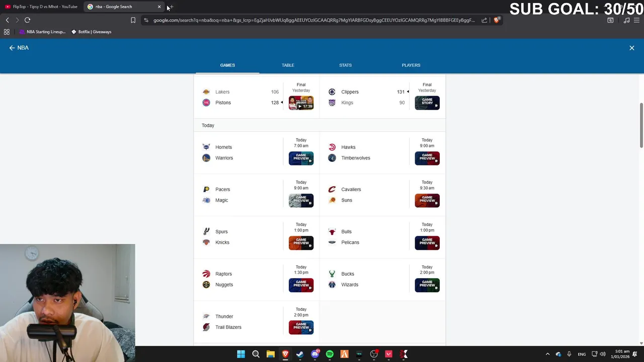Click the Hawks team logo
644x362 pixels.
tap(332, 147)
